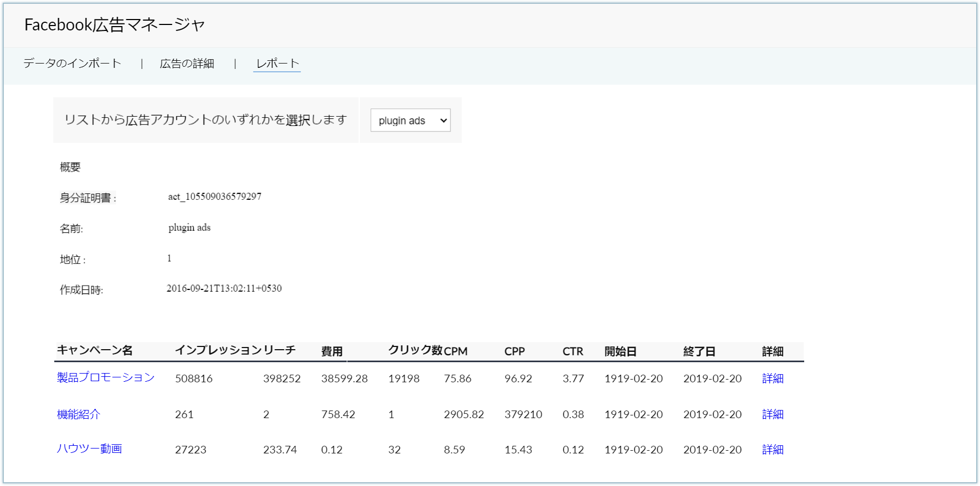
Task: Click cost value 758.42
Action: click(338, 414)
